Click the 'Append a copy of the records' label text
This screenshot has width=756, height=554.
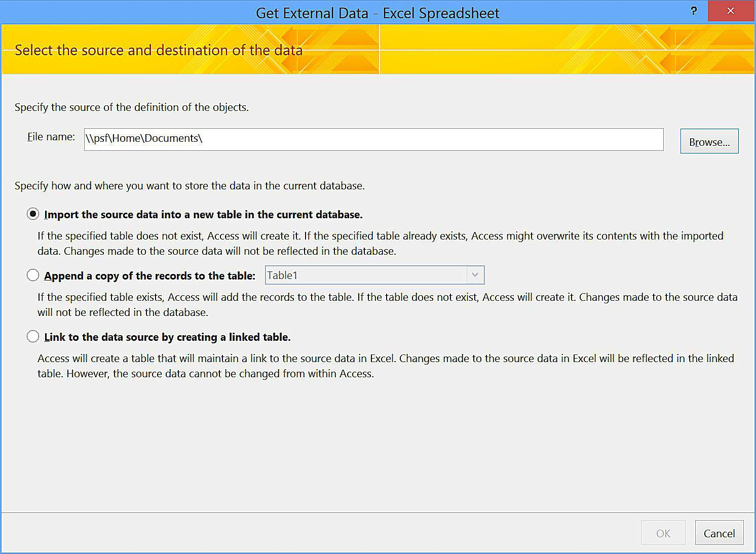149,275
